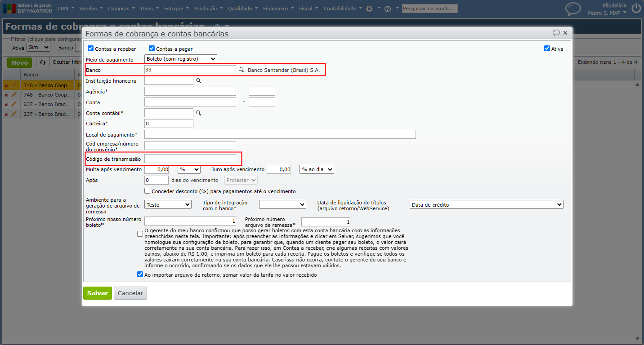Viewport: 644px width, 345px height.
Task: Open Conta contábil lookup magnifier
Action: pos(199,113)
